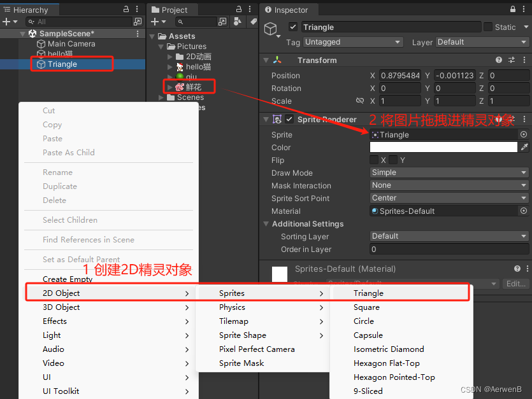Collapse the Transform component foldout
The height and width of the screenshot is (399, 532).
coord(266,60)
